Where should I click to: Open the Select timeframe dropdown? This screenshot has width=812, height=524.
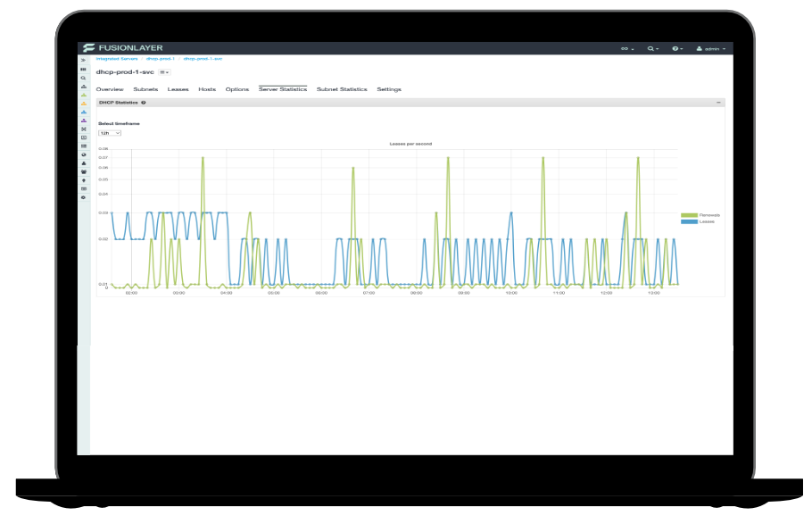pos(110,133)
